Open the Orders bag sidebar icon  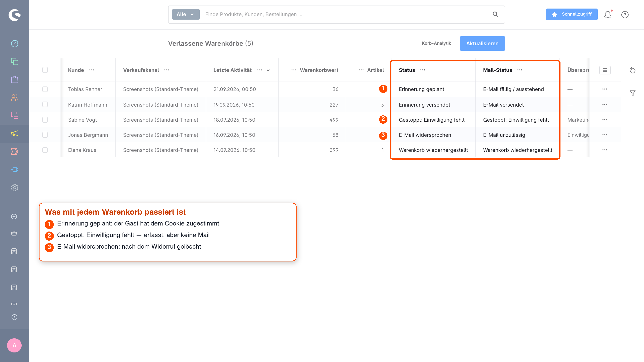tap(15, 79)
